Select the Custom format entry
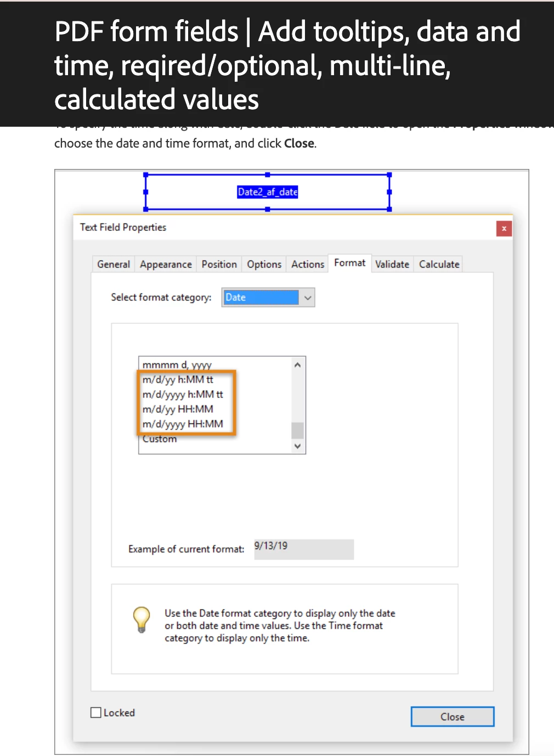The height and width of the screenshot is (756, 554). point(160,439)
